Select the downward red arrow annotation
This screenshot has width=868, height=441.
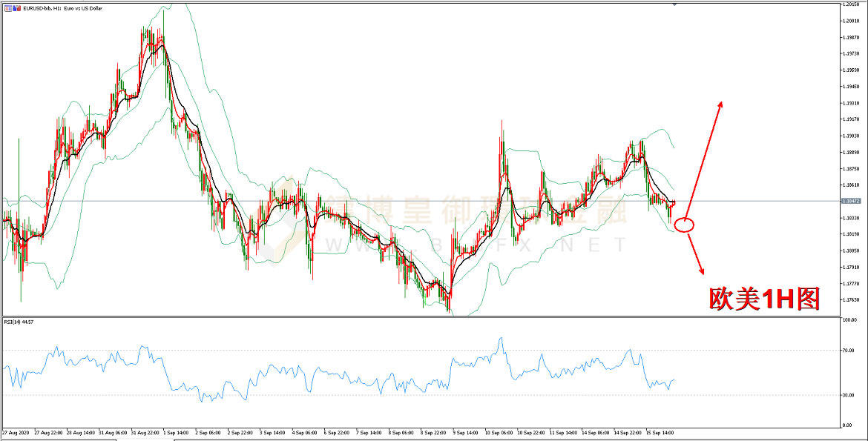695,253
